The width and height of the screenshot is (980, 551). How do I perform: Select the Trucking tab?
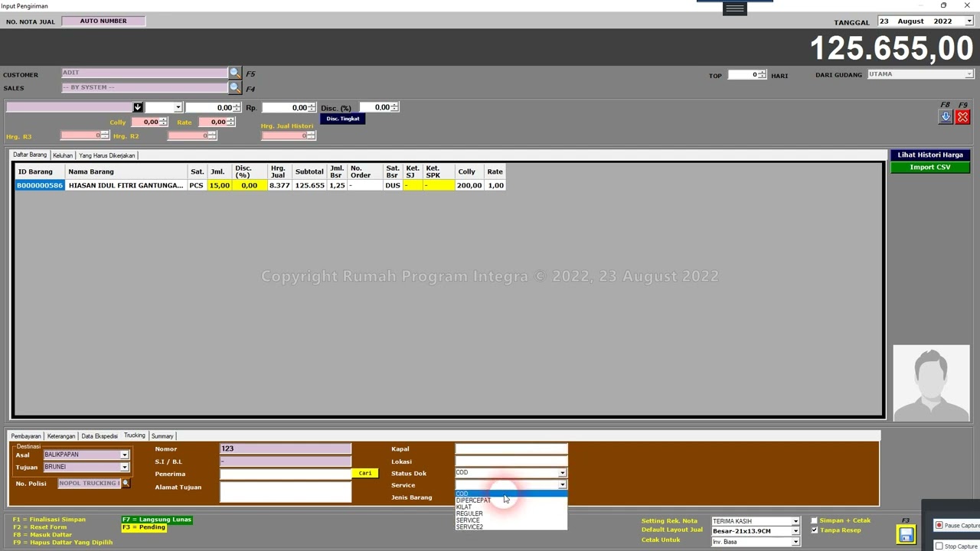tap(135, 435)
